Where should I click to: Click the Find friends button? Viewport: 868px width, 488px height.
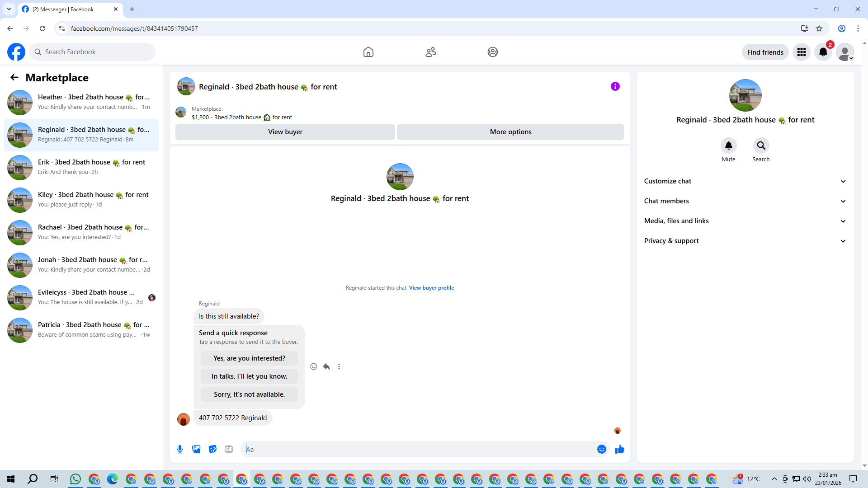tap(765, 52)
